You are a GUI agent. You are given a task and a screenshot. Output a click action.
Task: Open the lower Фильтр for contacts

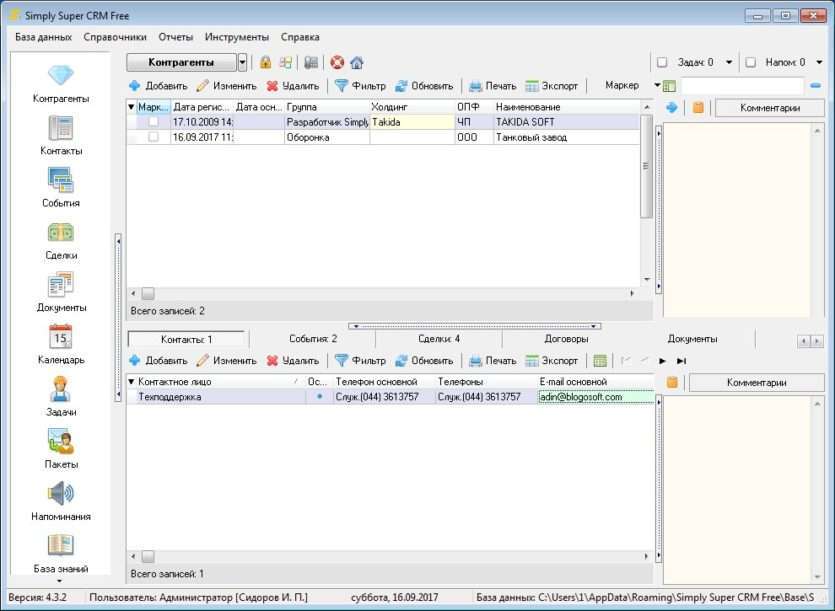[360, 361]
